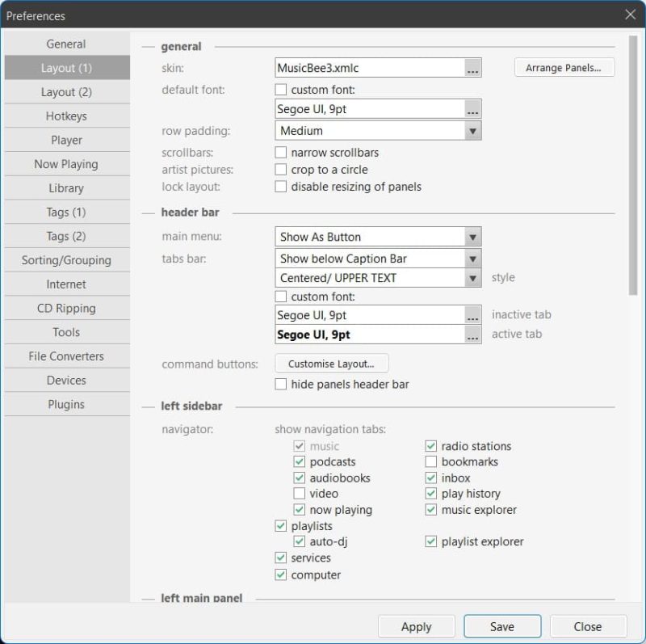
Task: Browse for skin file using ellipsis button
Action: click(x=472, y=68)
